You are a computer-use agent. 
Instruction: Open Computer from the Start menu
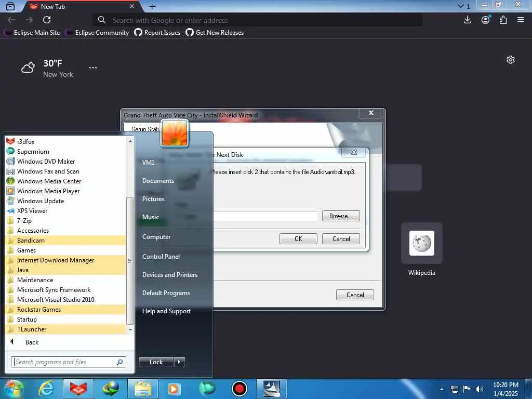(156, 237)
